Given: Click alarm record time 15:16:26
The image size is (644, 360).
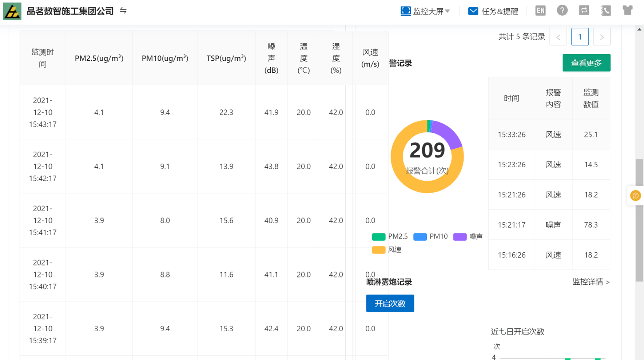Looking at the screenshot, I should (x=512, y=255).
